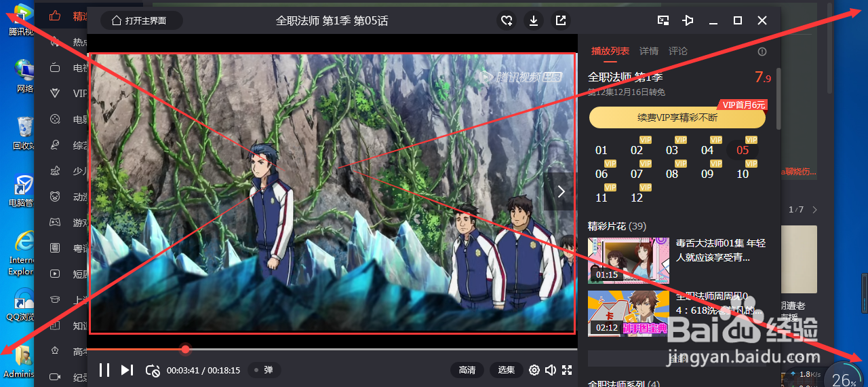Open the VIP sidebar icon
The width and height of the screenshot is (868, 387).
coord(55,94)
